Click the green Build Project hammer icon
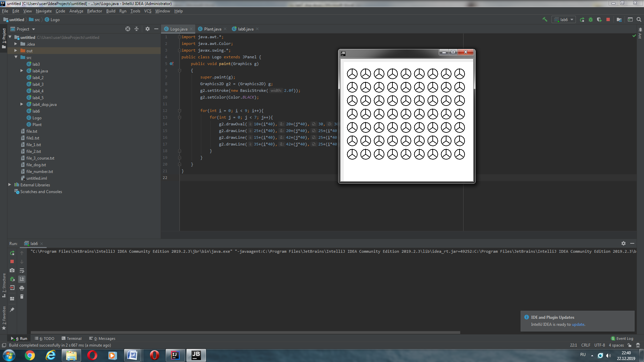 [545, 19]
